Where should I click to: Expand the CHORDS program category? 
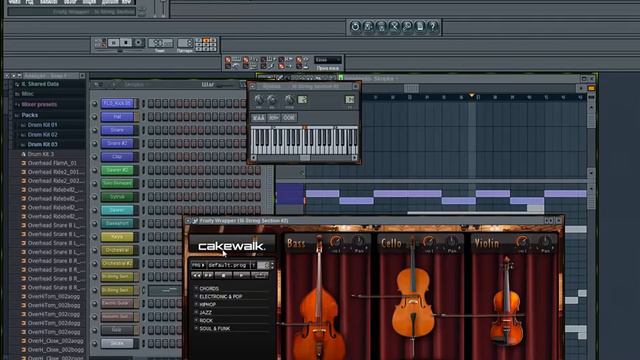tap(196, 289)
